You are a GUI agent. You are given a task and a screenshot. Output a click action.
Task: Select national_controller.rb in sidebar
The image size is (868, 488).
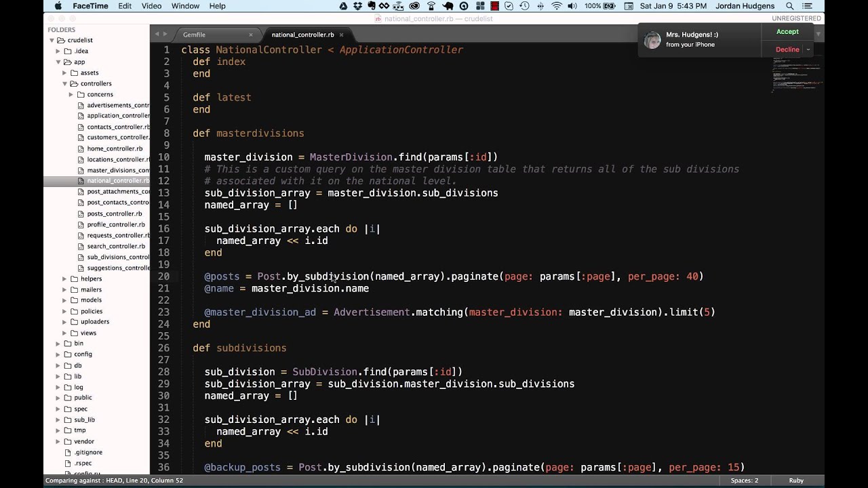[118, 181]
